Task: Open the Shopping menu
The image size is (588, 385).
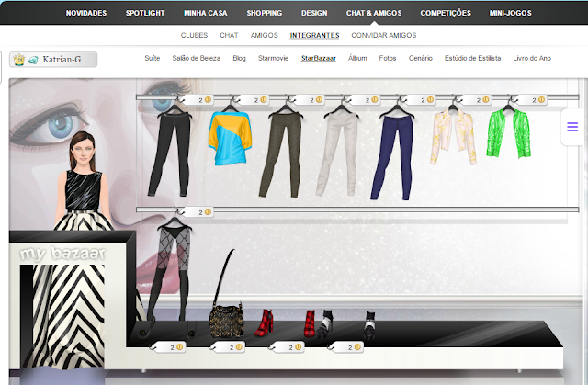Action: [x=265, y=13]
